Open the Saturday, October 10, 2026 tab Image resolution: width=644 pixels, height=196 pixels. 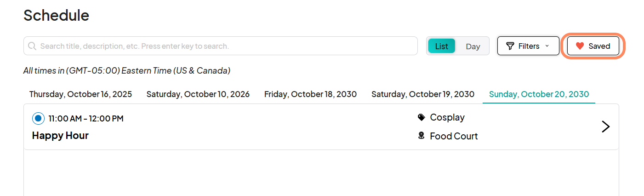tap(198, 94)
